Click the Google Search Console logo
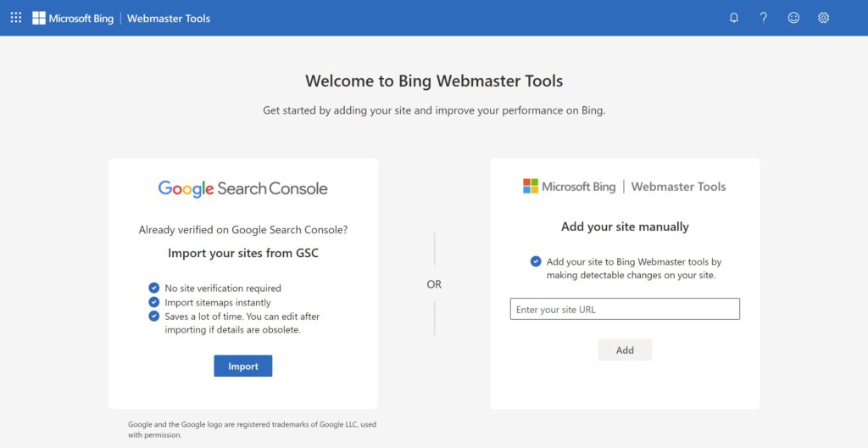This screenshot has width=868, height=448. 243,188
